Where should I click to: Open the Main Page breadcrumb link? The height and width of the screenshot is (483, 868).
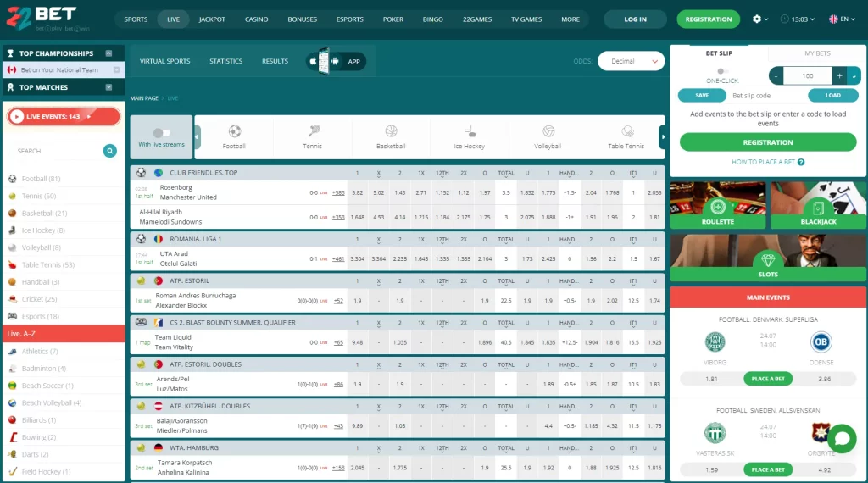pos(144,98)
